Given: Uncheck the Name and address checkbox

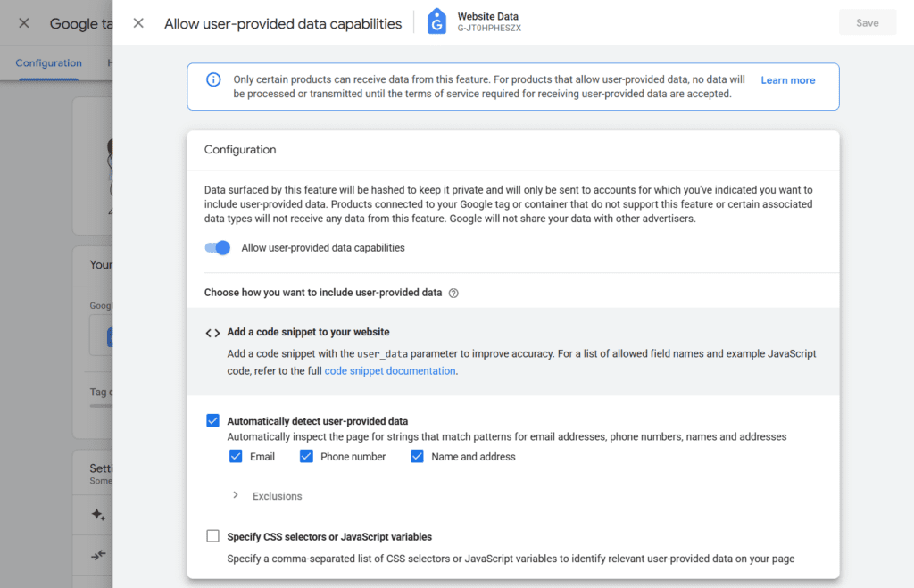Looking at the screenshot, I should click(417, 456).
